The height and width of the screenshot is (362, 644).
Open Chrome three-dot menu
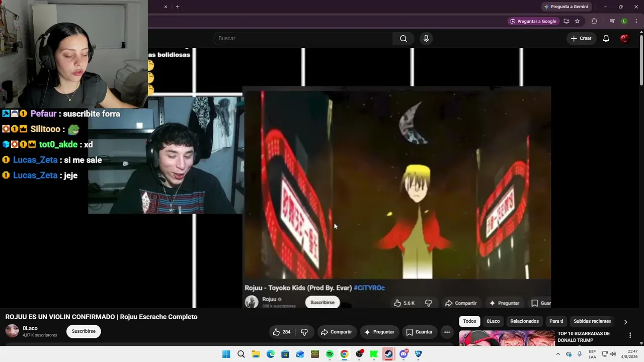(636, 21)
